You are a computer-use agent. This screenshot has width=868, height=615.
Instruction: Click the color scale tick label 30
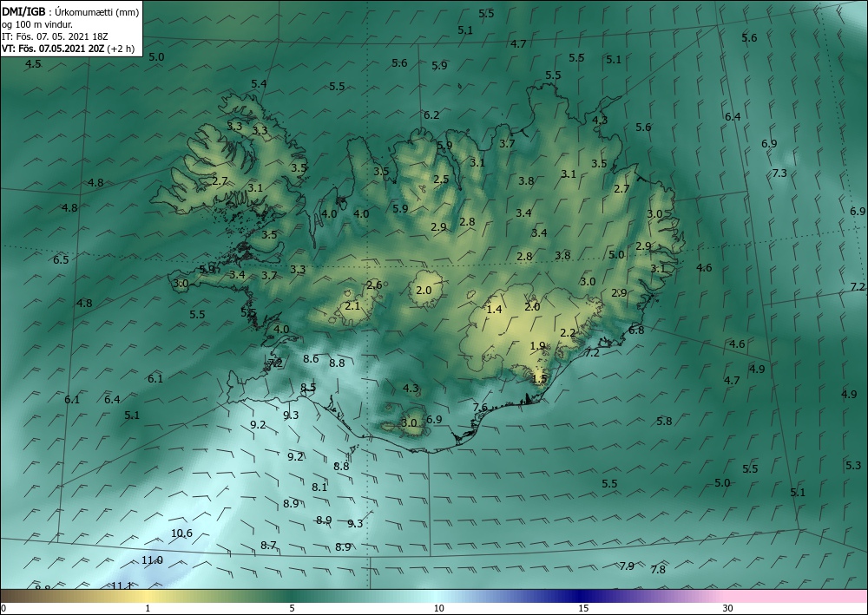tap(728, 609)
